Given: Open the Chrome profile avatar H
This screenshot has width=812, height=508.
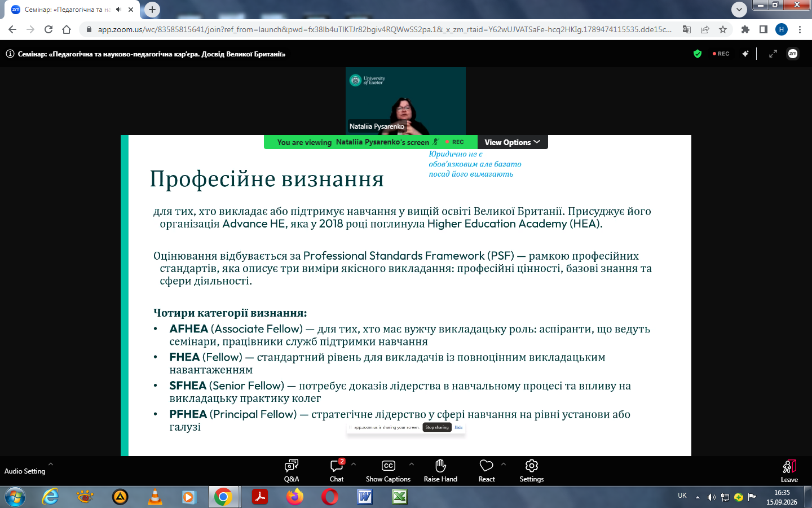Looking at the screenshot, I should [782, 29].
